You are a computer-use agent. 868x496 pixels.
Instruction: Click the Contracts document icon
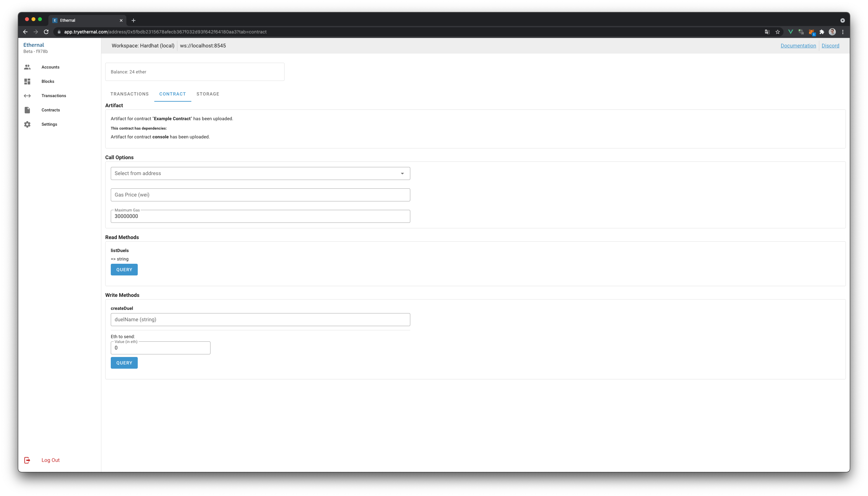click(x=27, y=110)
